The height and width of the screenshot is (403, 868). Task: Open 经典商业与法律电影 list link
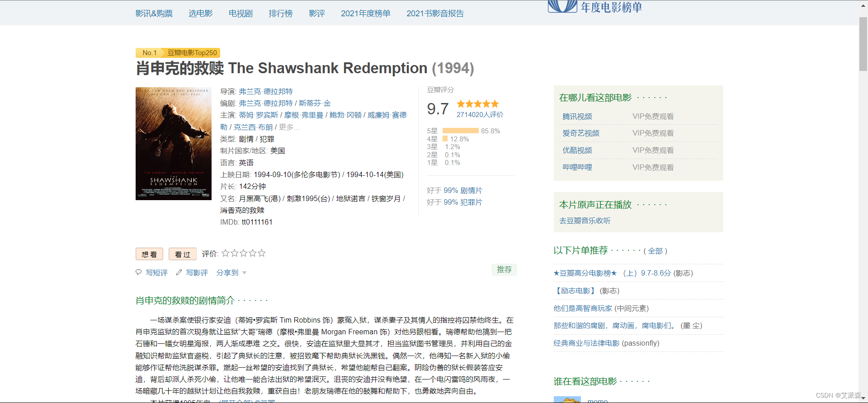point(586,343)
